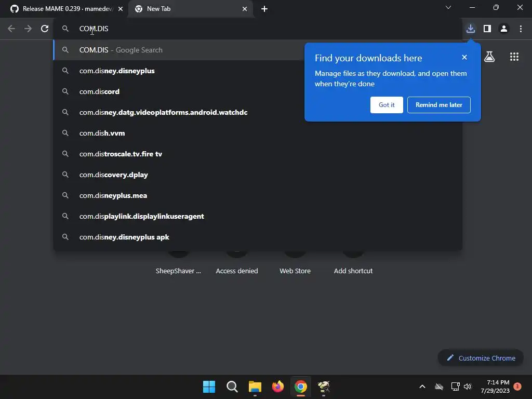Click the browser forward arrow
This screenshot has width=532, height=399.
pos(28,29)
